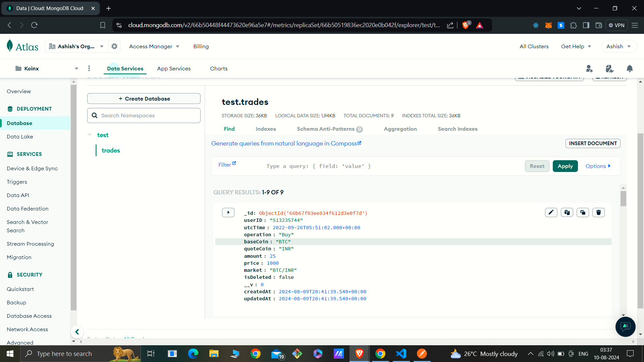
Task: Open Search Indexes tab
Action: point(458,129)
